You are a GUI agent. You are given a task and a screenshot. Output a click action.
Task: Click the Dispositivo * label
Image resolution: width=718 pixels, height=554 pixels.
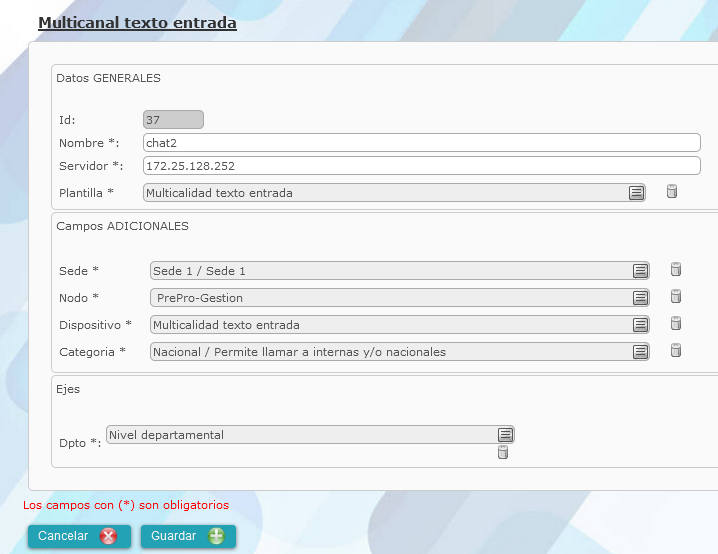click(x=95, y=325)
